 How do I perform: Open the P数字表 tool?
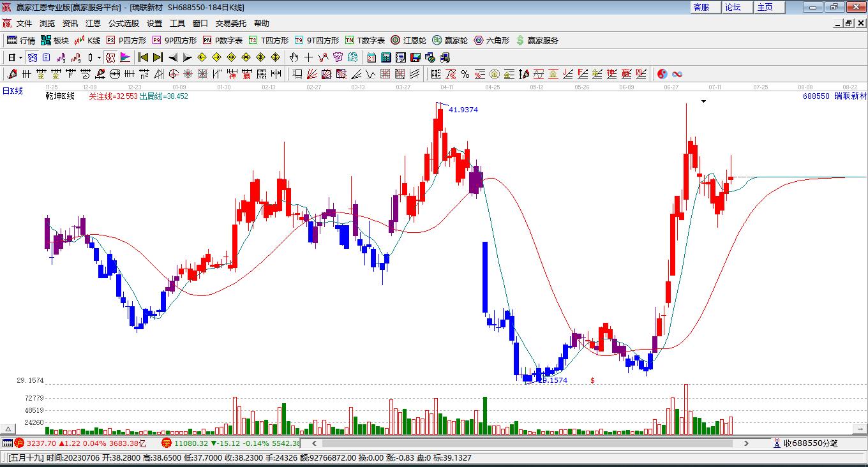click(223, 40)
